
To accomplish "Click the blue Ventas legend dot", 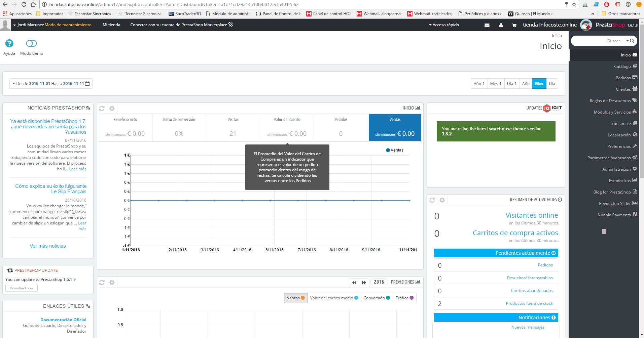I will pos(388,150).
